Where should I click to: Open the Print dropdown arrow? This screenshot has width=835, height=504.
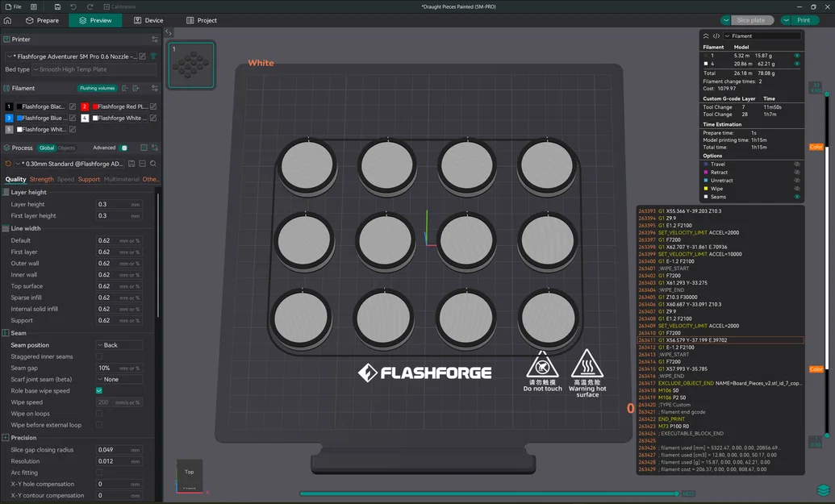point(786,20)
